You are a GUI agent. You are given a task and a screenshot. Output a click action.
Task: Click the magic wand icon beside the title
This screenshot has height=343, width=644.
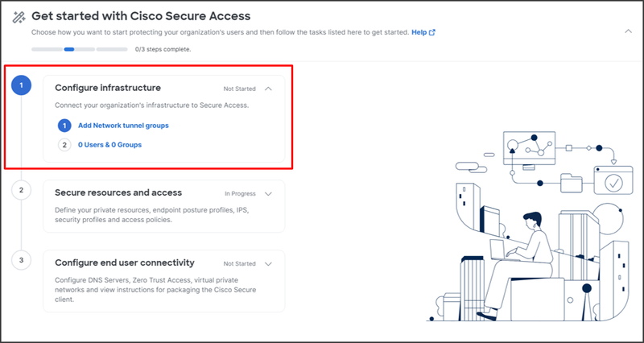click(19, 17)
